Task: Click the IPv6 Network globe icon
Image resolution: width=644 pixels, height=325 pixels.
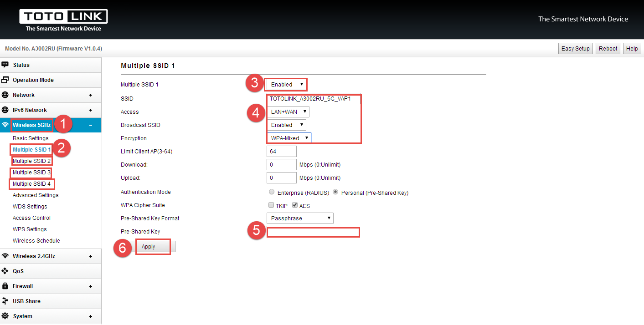Action: (5, 110)
